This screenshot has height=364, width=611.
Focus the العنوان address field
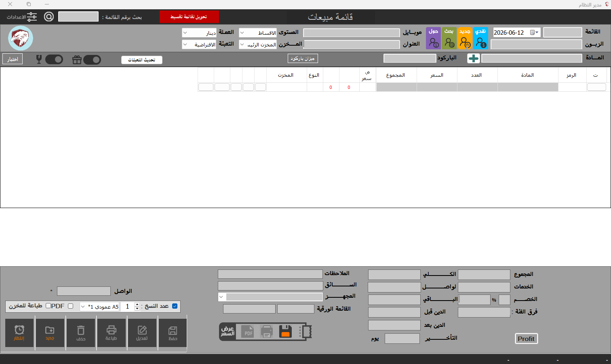352,44
